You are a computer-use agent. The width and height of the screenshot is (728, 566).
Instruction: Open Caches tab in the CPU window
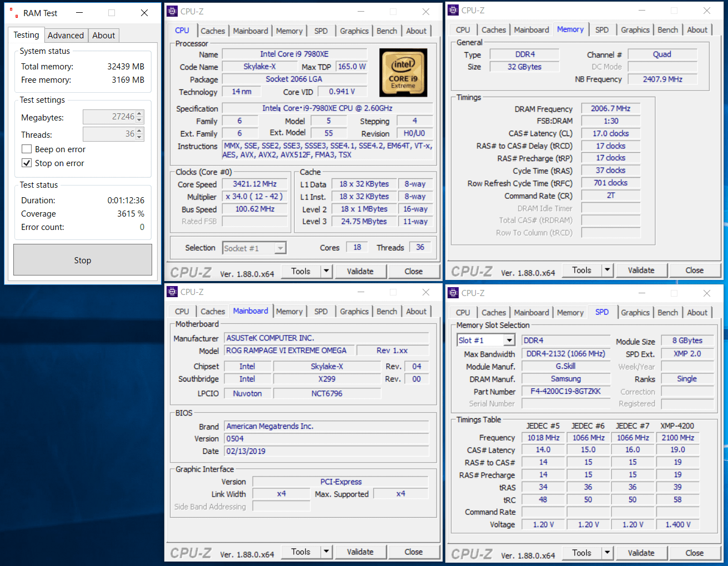click(213, 31)
